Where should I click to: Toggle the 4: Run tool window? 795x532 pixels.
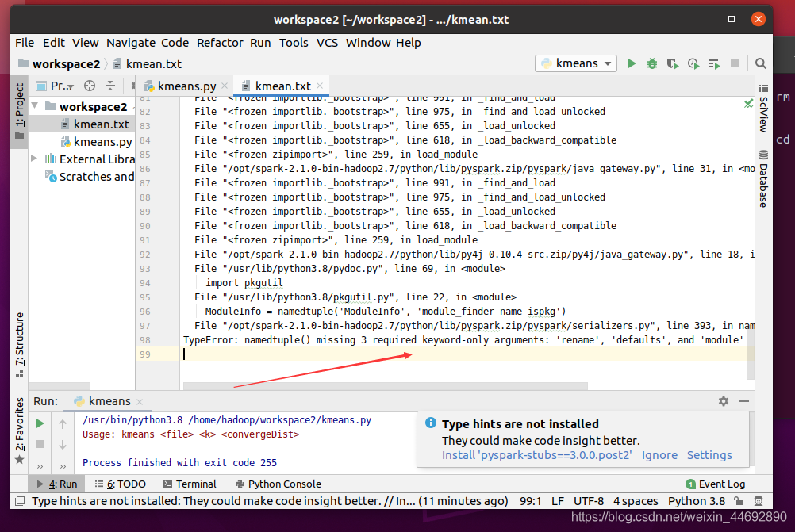[x=57, y=484]
